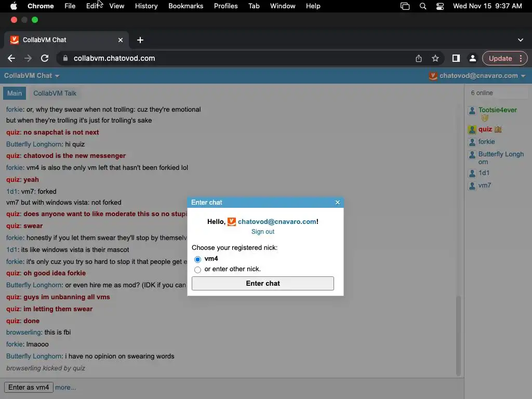Click the Enter as vm4 button
532x399 pixels.
tap(29, 388)
